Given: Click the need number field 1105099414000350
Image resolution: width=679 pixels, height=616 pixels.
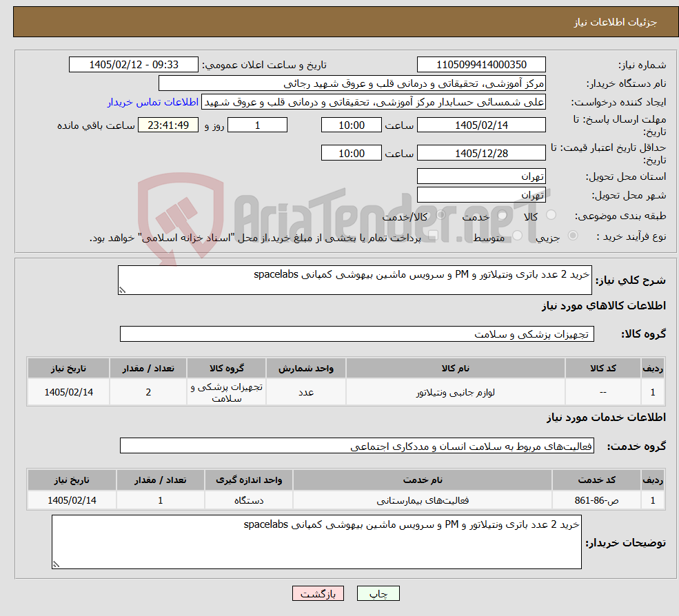Looking at the screenshot, I should 481,65.
